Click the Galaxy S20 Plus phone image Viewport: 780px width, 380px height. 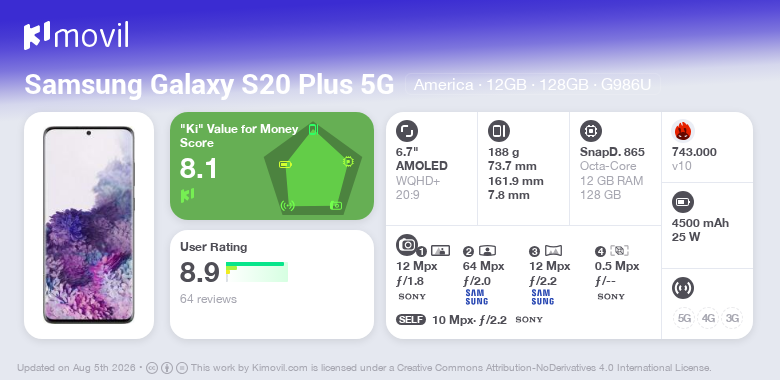click(89, 225)
